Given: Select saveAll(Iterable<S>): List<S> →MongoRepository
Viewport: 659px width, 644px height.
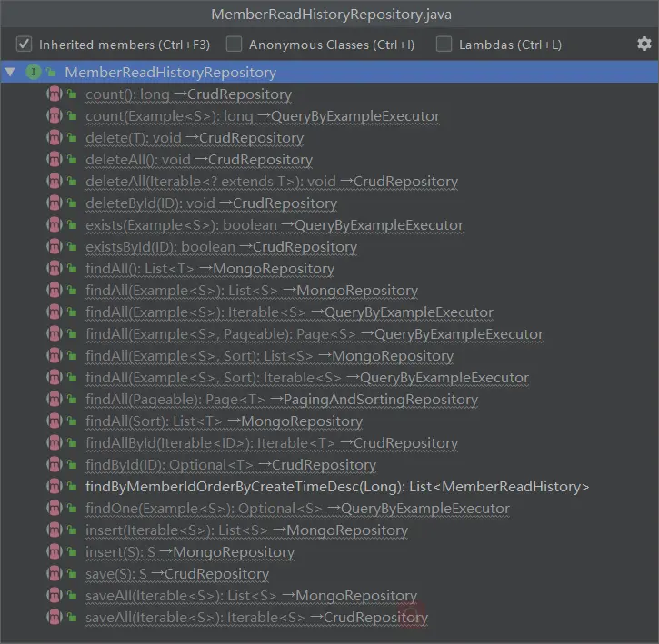Looking at the screenshot, I should click(x=251, y=596).
